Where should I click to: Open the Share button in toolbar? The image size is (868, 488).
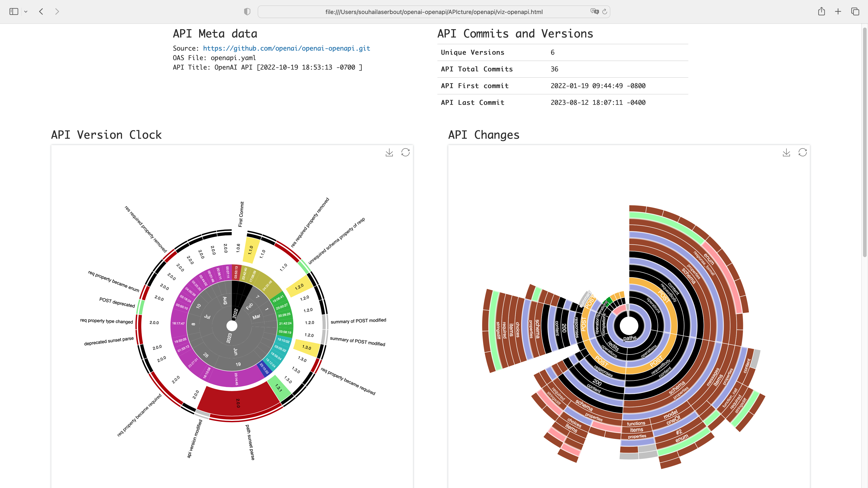821,12
